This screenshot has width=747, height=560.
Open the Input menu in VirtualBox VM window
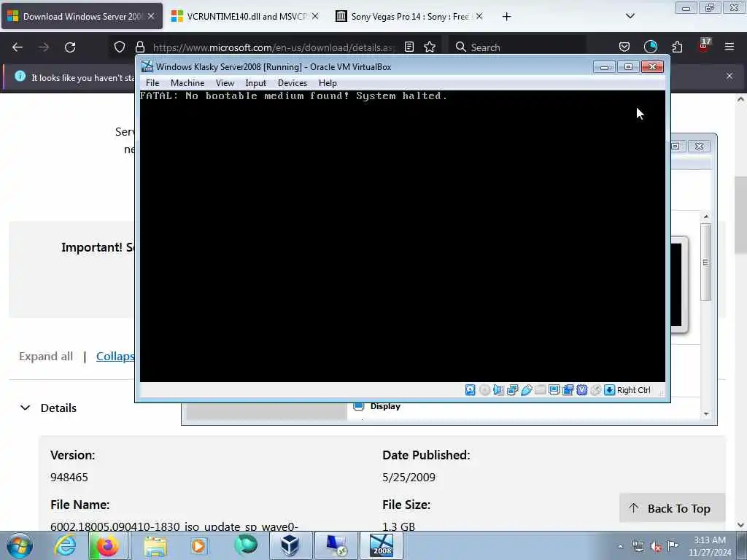tap(256, 83)
